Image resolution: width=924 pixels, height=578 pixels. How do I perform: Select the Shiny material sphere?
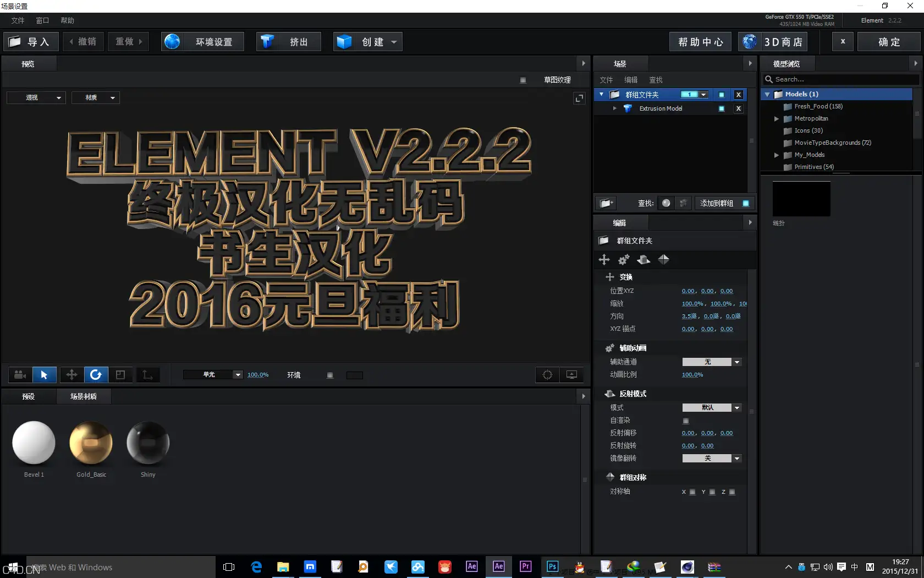(x=148, y=443)
